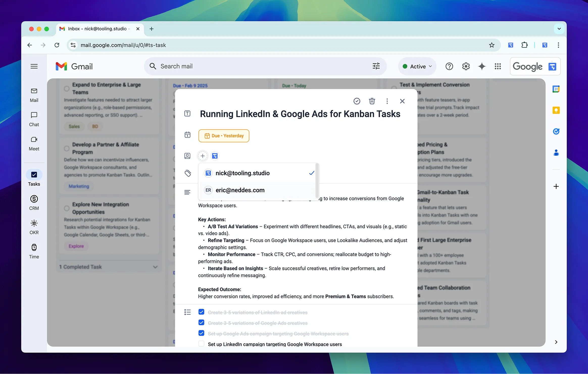Uncheck 'Create 3-5 variations of LinkedIn ad creatives'
The width and height of the screenshot is (588, 374).
click(201, 312)
